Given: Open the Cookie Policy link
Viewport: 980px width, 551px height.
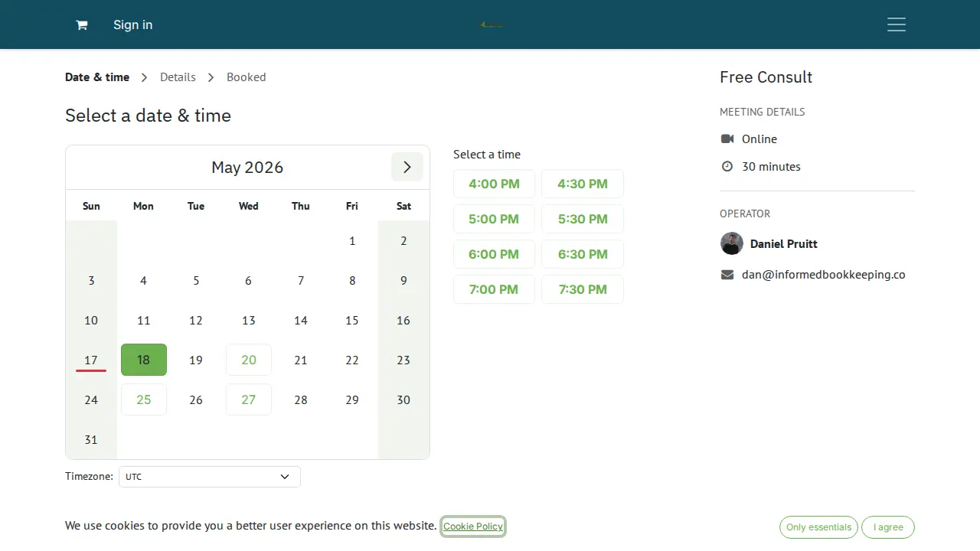Looking at the screenshot, I should coord(473,527).
